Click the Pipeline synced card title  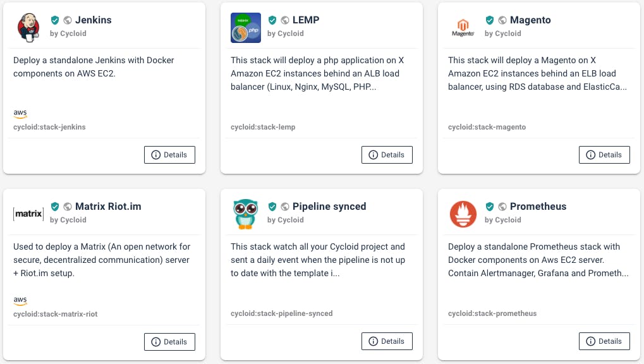[x=329, y=207]
